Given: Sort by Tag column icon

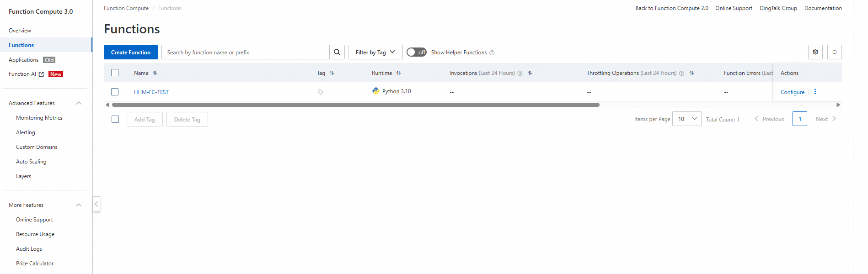Looking at the screenshot, I should pos(332,73).
